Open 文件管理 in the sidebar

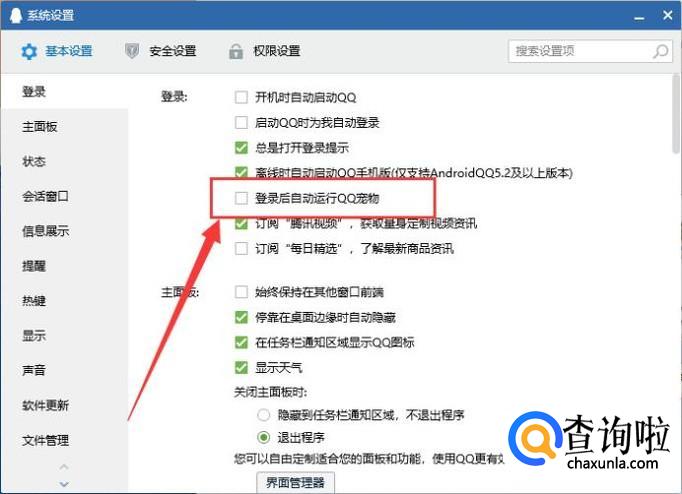click(x=64, y=441)
